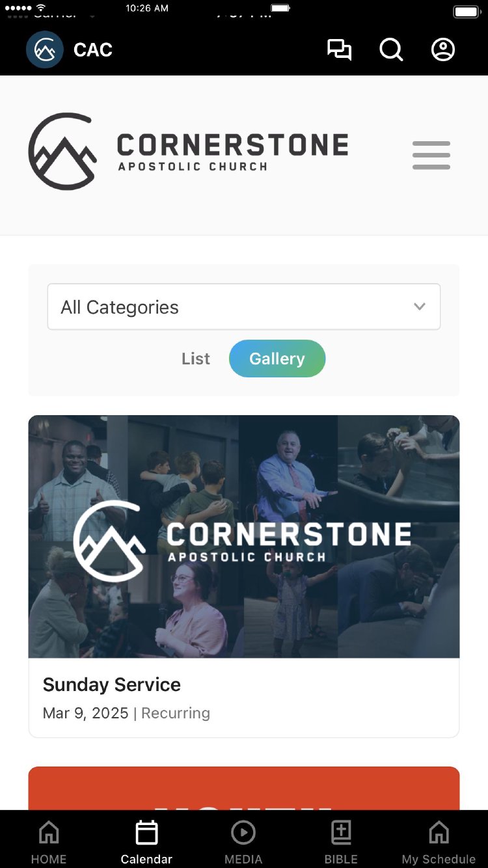Switch to List view

(x=196, y=359)
